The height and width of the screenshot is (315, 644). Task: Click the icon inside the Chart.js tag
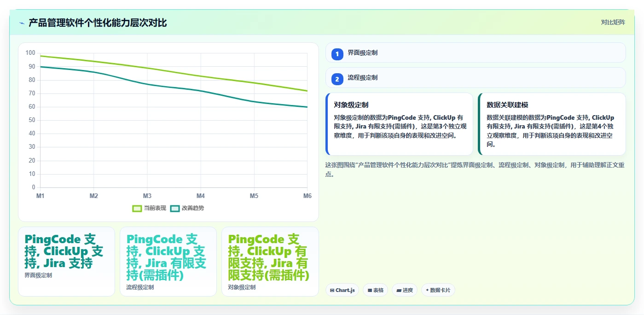(332, 290)
